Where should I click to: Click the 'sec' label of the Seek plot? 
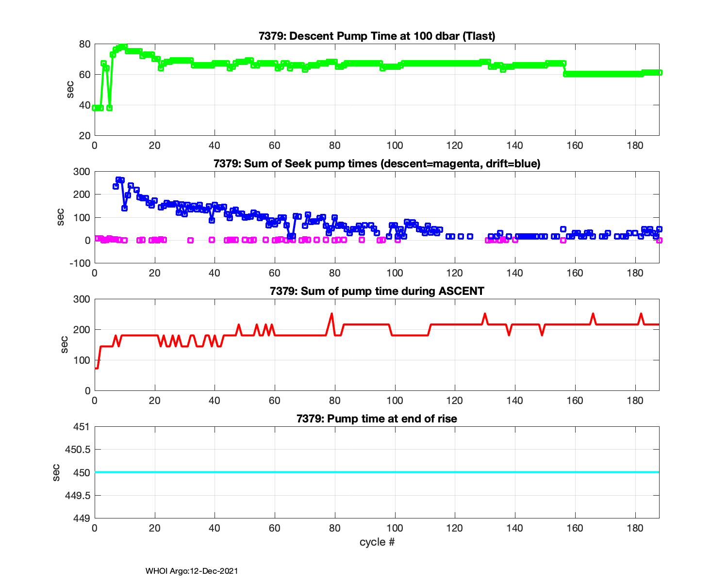tap(61, 217)
